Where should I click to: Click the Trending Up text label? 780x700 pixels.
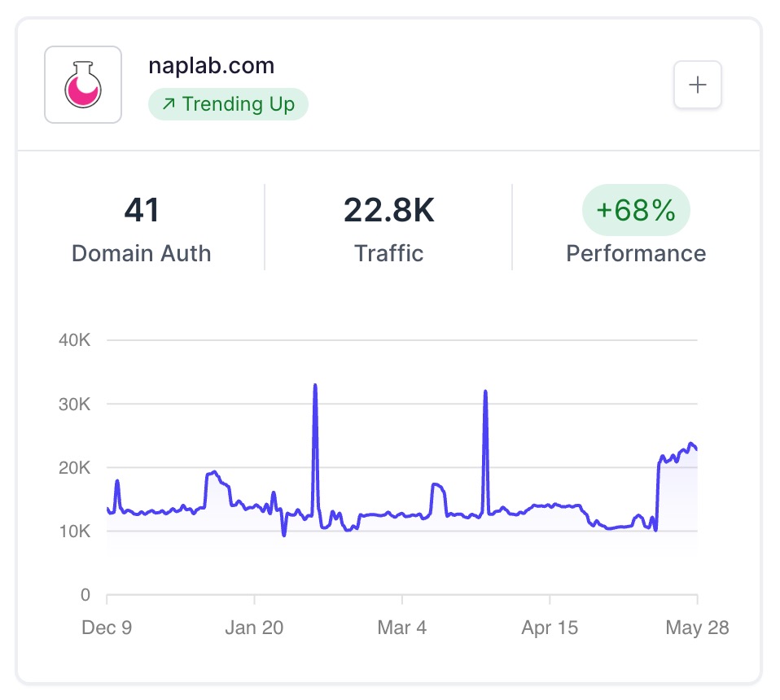238,104
